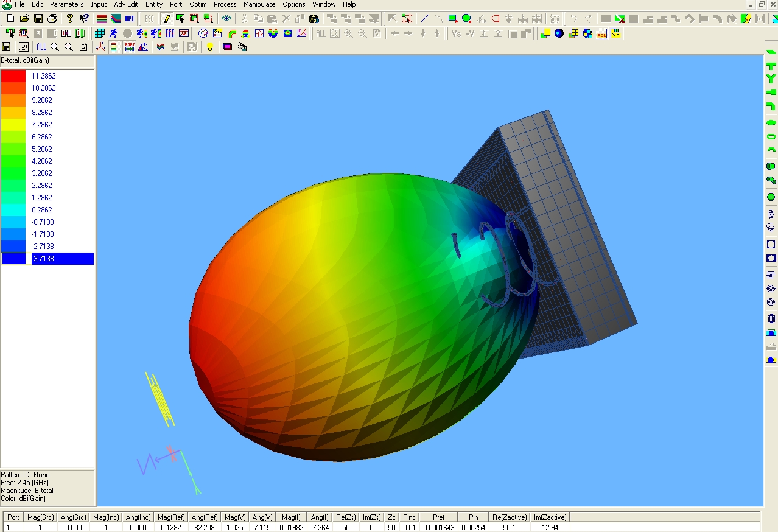The width and height of the screenshot is (778, 532).
Task: Click the Mag(Ref) column header
Action: (170, 517)
